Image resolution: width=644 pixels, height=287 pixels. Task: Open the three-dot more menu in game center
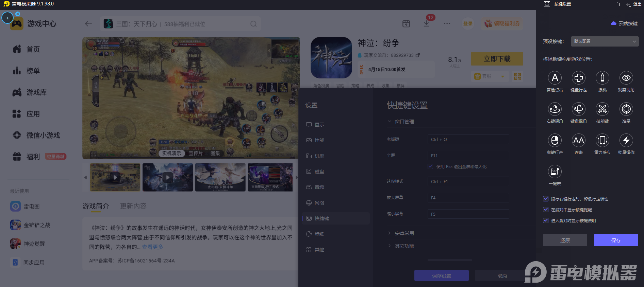coord(447,23)
